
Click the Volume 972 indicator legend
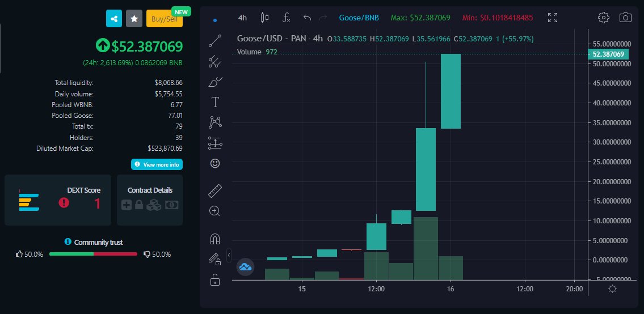click(257, 52)
